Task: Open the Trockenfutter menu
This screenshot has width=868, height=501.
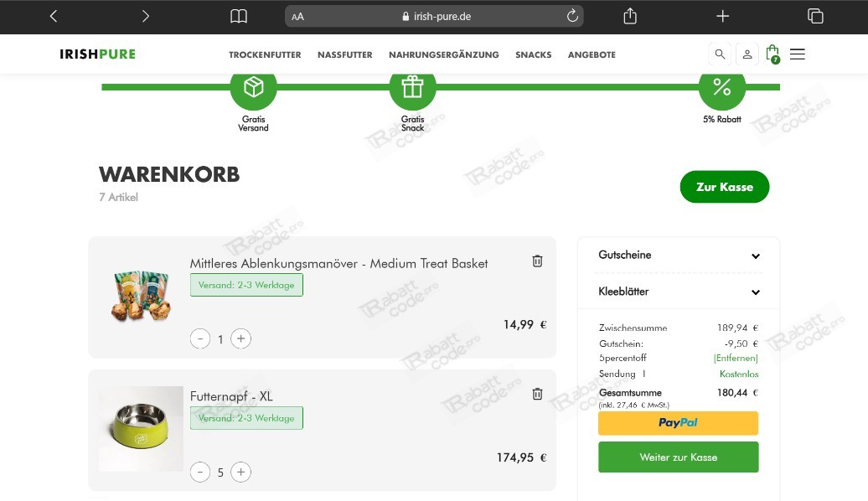Action: click(265, 54)
